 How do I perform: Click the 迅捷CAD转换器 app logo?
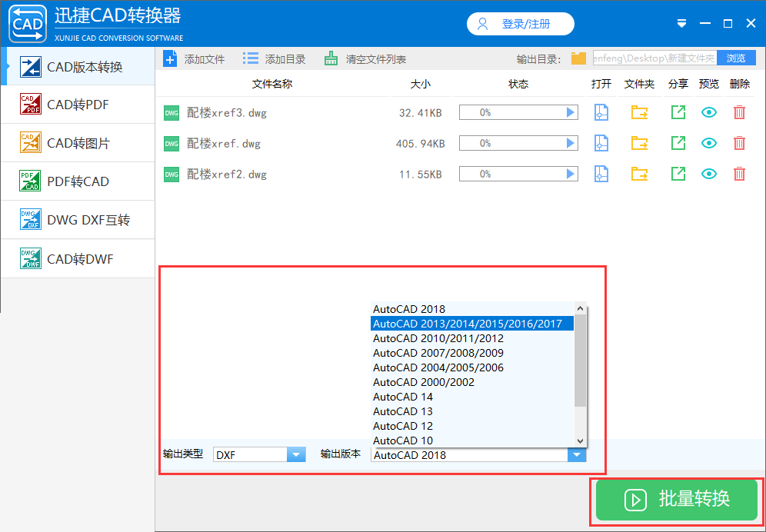pos(28,24)
